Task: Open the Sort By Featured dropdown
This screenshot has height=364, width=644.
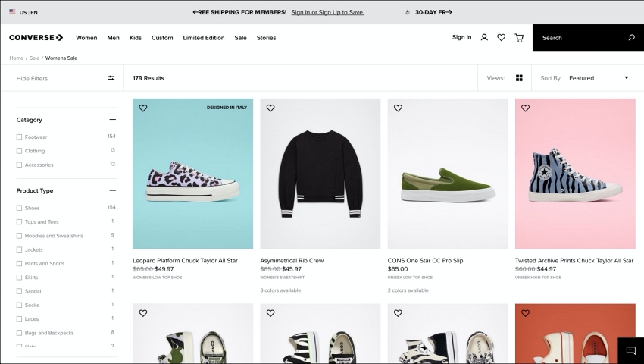Action: (599, 78)
